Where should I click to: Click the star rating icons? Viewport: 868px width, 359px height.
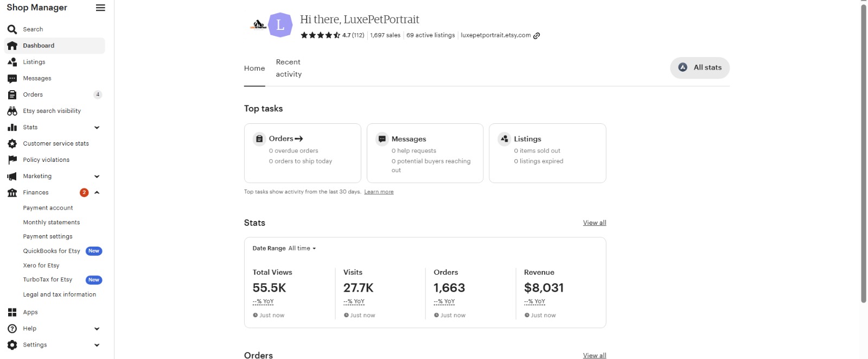point(320,35)
